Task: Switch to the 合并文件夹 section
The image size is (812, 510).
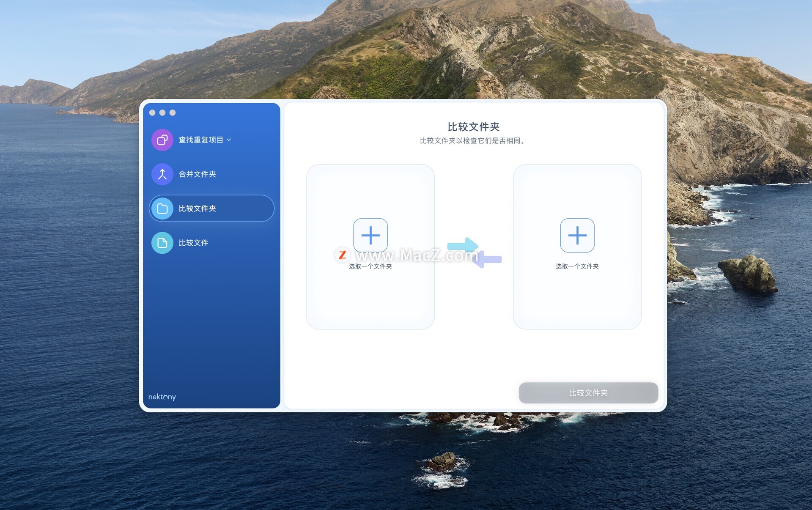Action: [197, 174]
